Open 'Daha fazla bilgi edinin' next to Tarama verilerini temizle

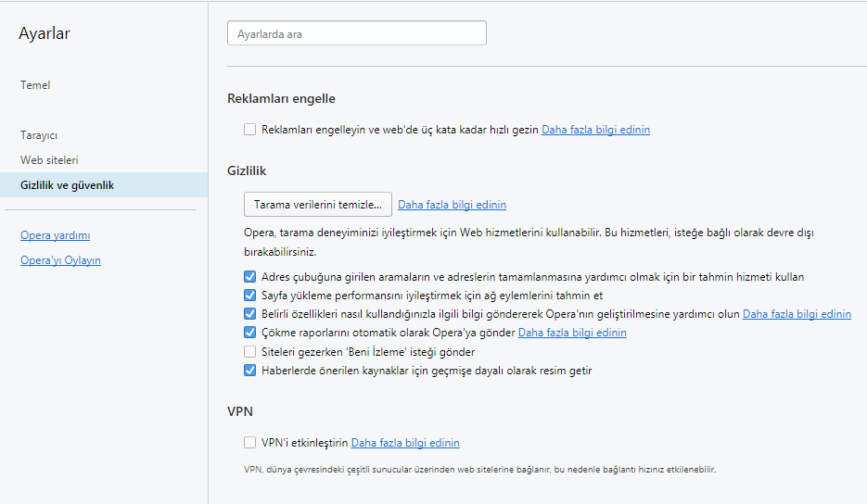pos(452,205)
